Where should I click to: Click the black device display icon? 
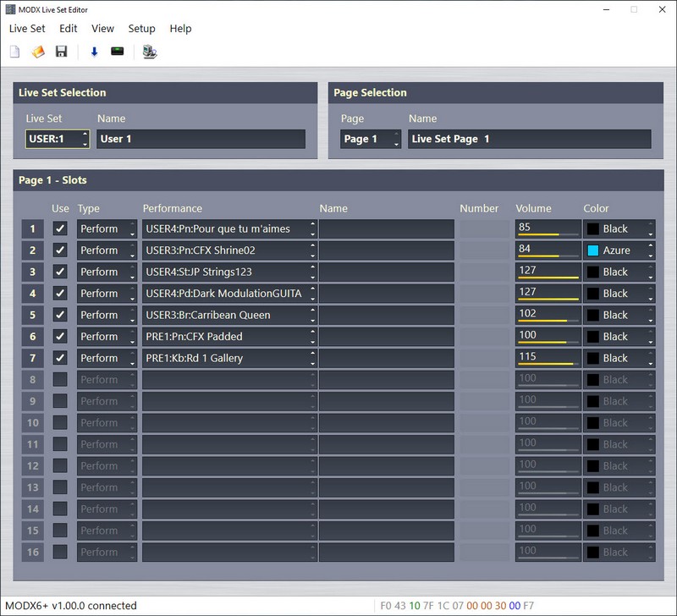coord(117,52)
